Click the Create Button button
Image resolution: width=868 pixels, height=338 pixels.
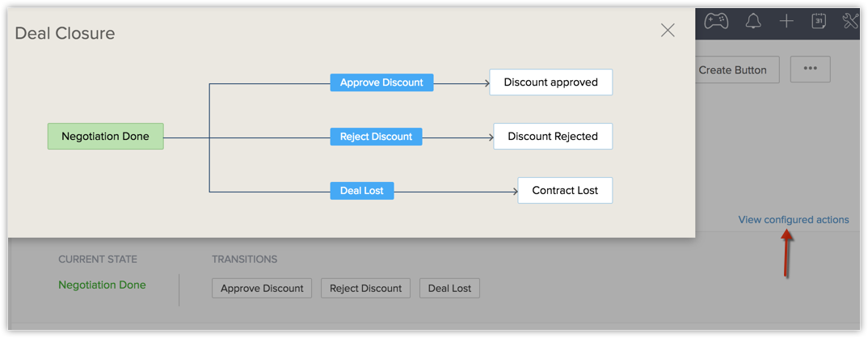coord(733,70)
